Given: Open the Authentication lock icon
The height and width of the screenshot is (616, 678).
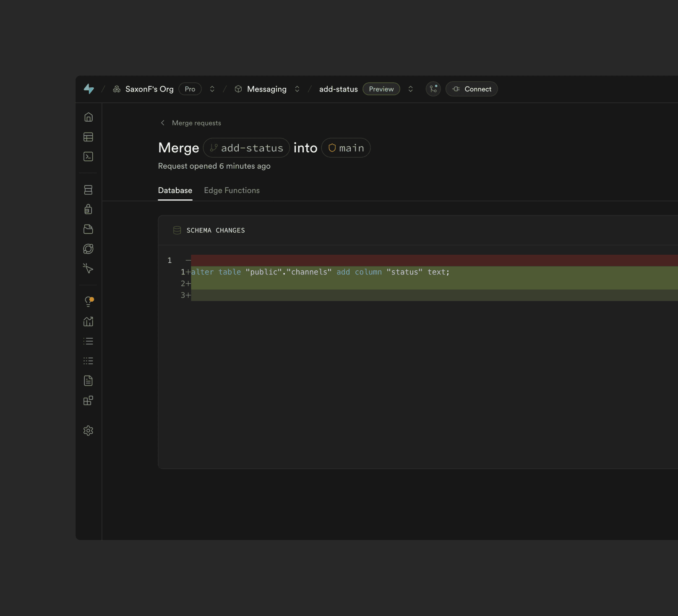Looking at the screenshot, I should point(88,209).
